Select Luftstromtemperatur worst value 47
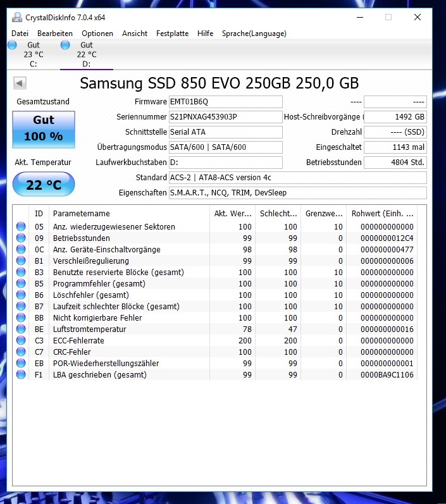 [293, 329]
